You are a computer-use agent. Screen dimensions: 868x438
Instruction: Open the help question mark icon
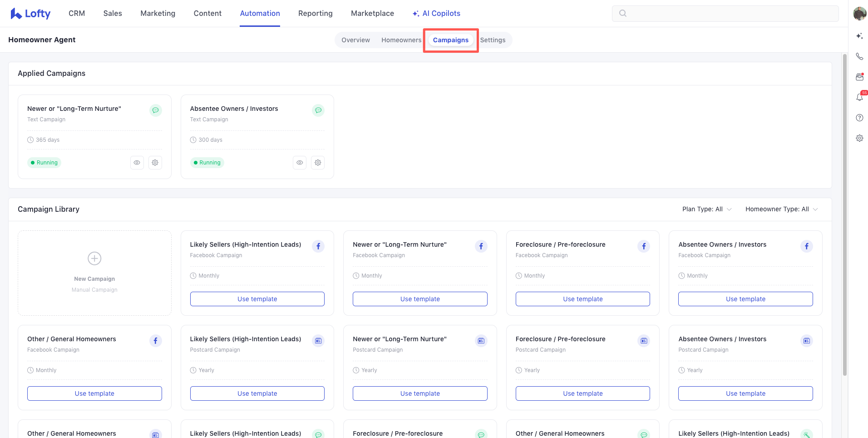click(x=859, y=118)
